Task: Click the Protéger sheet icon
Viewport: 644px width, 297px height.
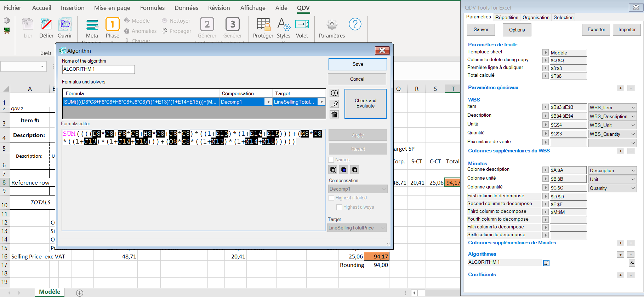Action: coord(263,24)
